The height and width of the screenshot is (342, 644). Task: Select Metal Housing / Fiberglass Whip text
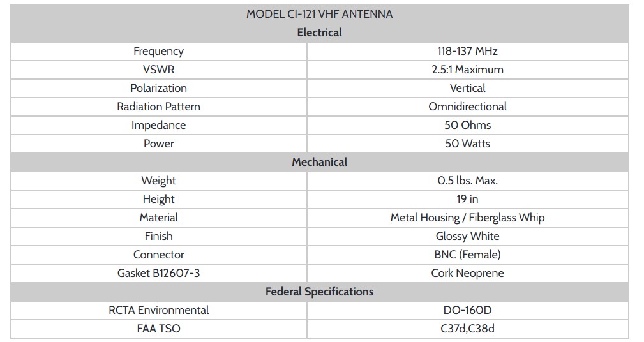tap(467, 218)
